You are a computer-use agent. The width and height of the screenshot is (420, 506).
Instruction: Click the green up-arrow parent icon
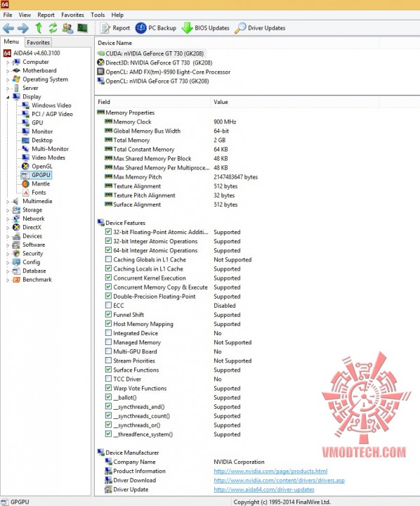coord(39,28)
